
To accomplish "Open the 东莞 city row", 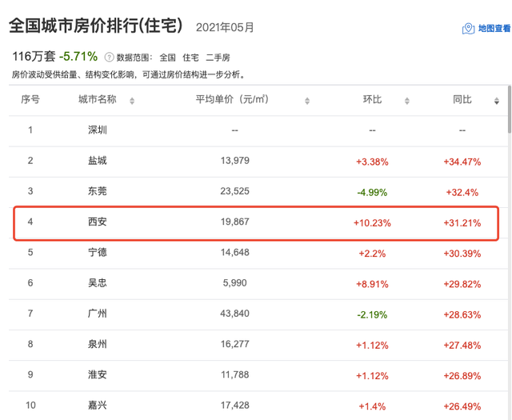I will (x=258, y=192).
